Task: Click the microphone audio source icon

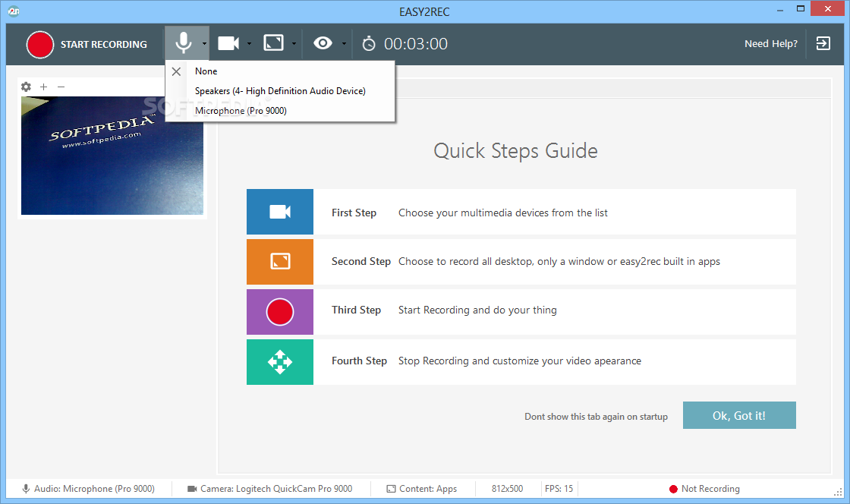Action: pyautogui.click(x=183, y=43)
